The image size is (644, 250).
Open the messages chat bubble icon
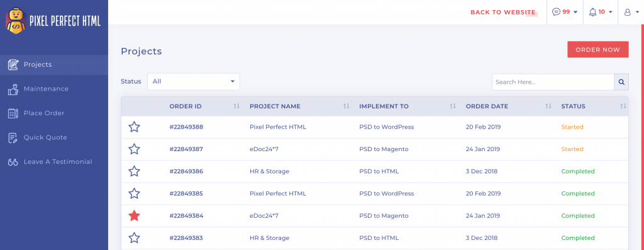[556, 12]
